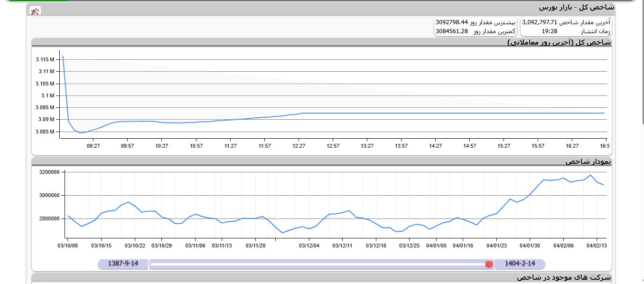The image size is (644, 284).
Task: Click the 11:57 time label on intraday chart
Action: click(x=265, y=146)
